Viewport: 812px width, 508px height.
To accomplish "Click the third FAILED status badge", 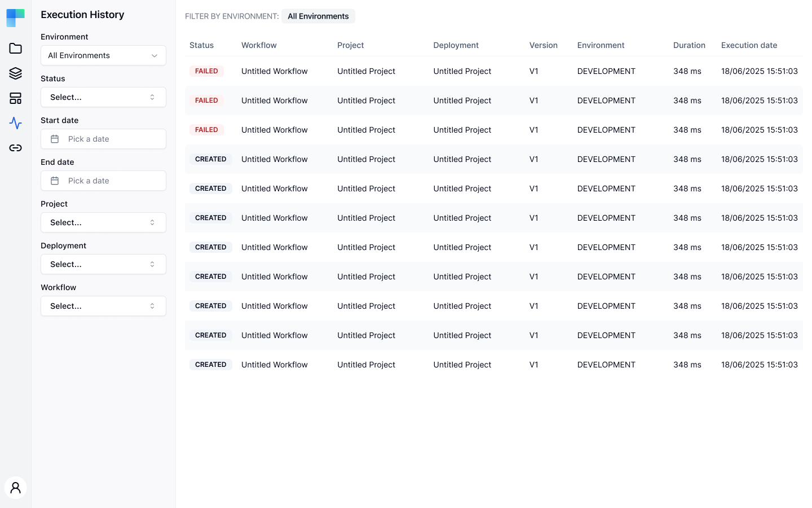I will pos(206,130).
